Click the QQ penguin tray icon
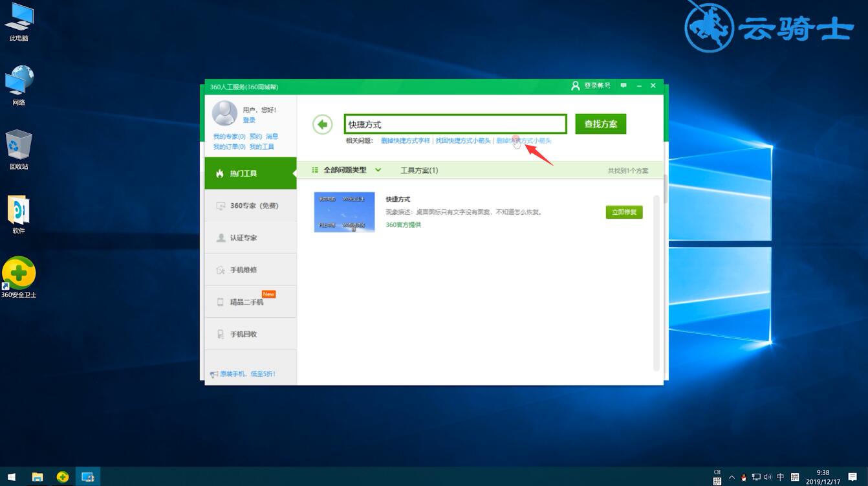Image resolution: width=868 pixels, height=486 pixels. (744, 478)
